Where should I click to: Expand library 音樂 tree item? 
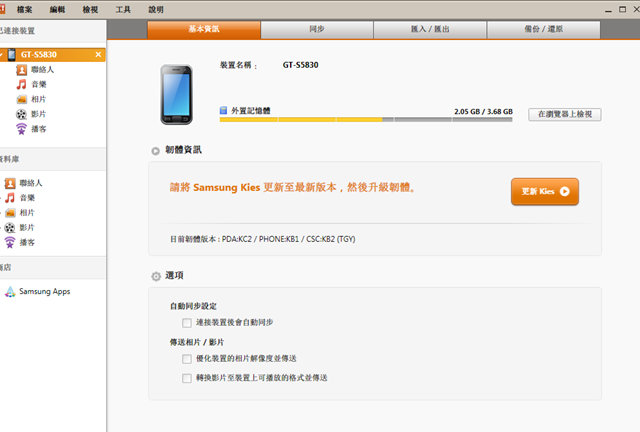(x=1, y=198)
